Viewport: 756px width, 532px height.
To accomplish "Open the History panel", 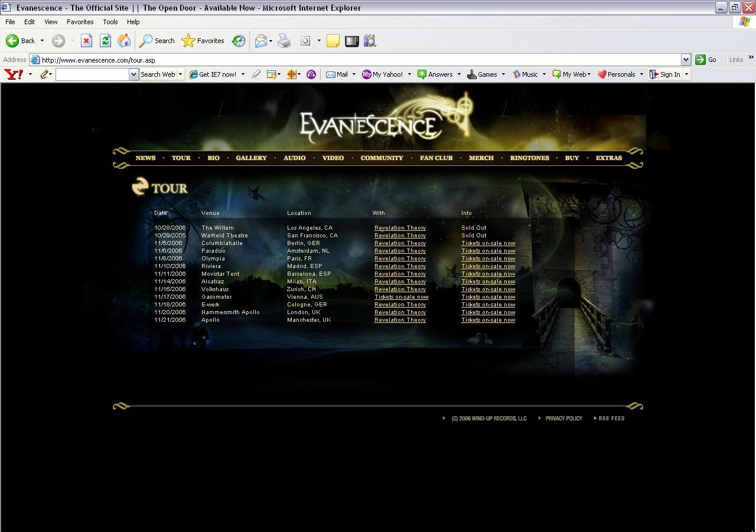I will pyautogui.click(x=239, y=41).
